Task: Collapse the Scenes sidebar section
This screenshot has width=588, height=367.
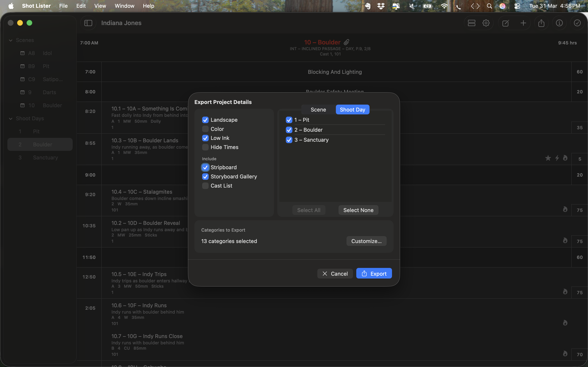Action: 11,40
